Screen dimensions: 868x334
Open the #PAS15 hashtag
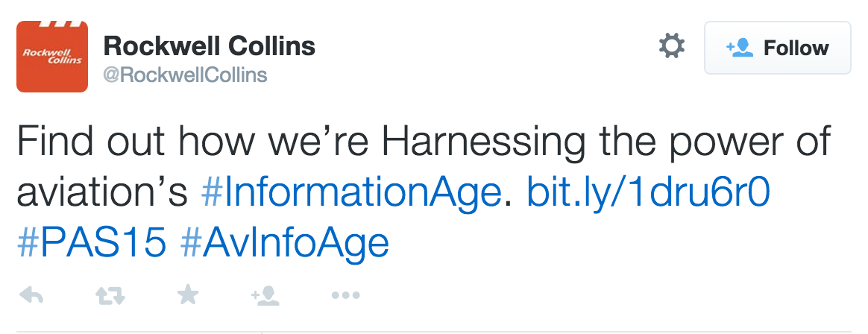tap(89, 243)
